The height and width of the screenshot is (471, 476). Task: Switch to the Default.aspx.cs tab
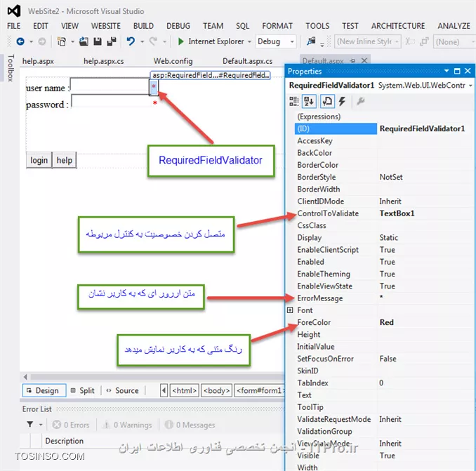[x=247, y=61]
